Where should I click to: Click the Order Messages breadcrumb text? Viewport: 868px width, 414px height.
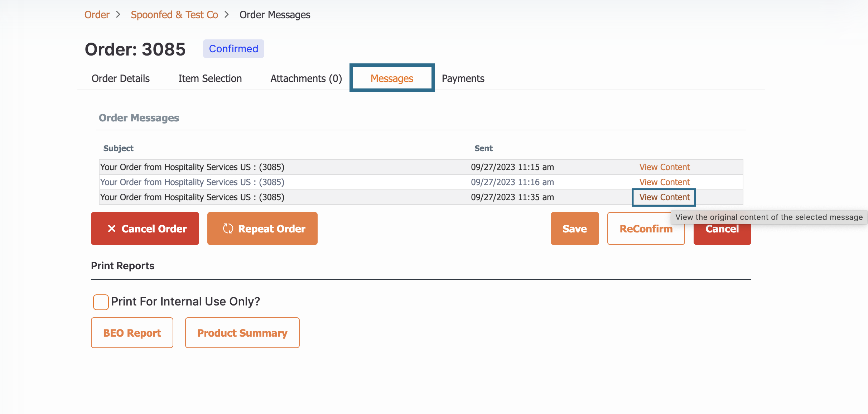pyautogui.click(x=275, y=15)
